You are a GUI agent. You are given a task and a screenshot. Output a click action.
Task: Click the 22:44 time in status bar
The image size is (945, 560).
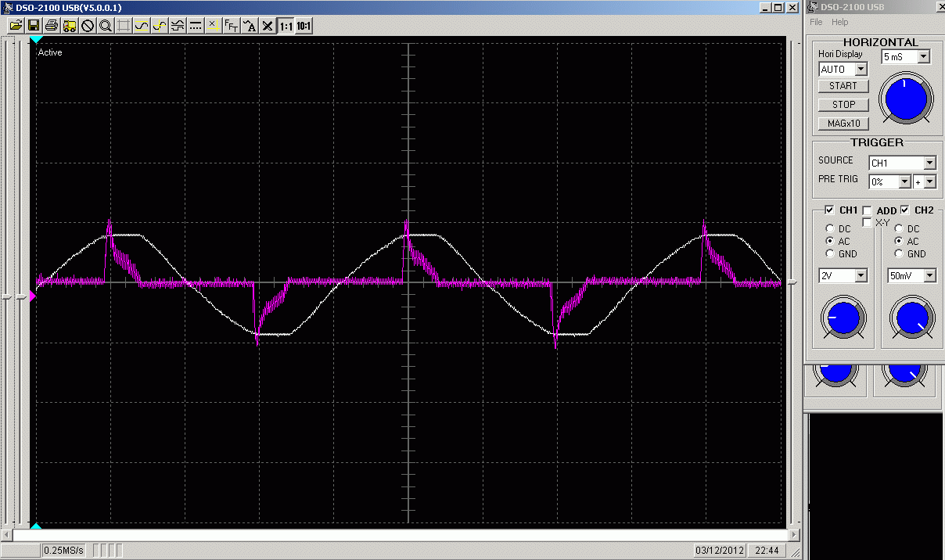[x=766, y=551]
